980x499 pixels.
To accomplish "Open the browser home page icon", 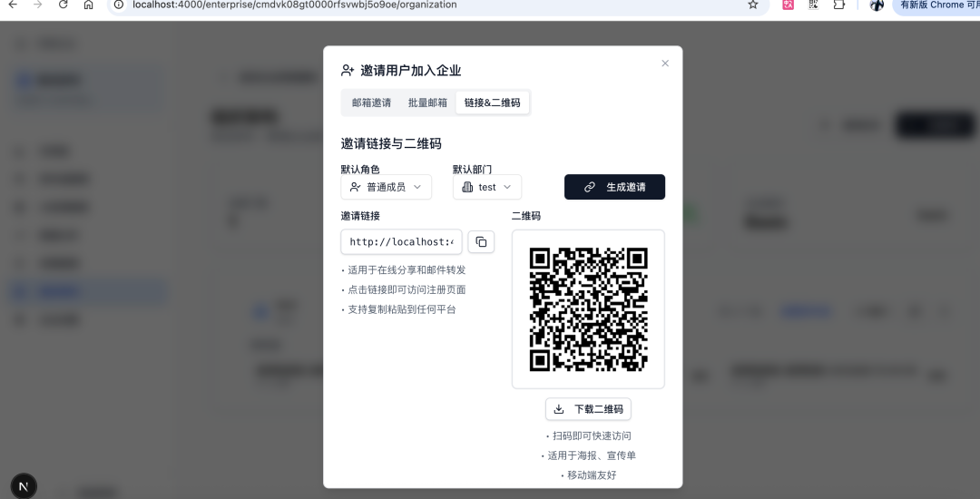I will [88, 5].
